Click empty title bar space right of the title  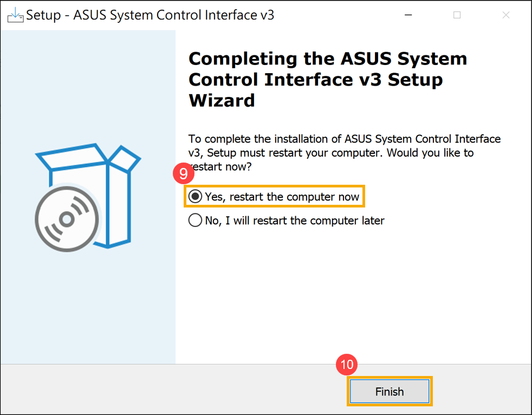pos(336,15)
